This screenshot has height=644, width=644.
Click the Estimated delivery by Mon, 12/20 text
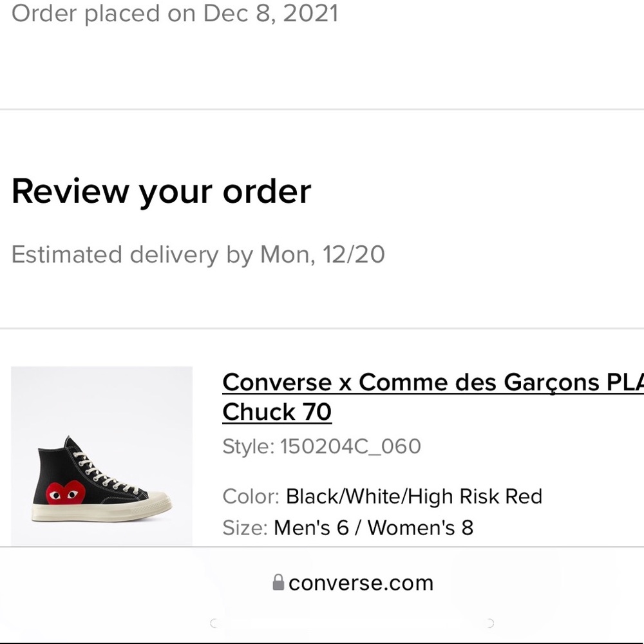(198, 254)
